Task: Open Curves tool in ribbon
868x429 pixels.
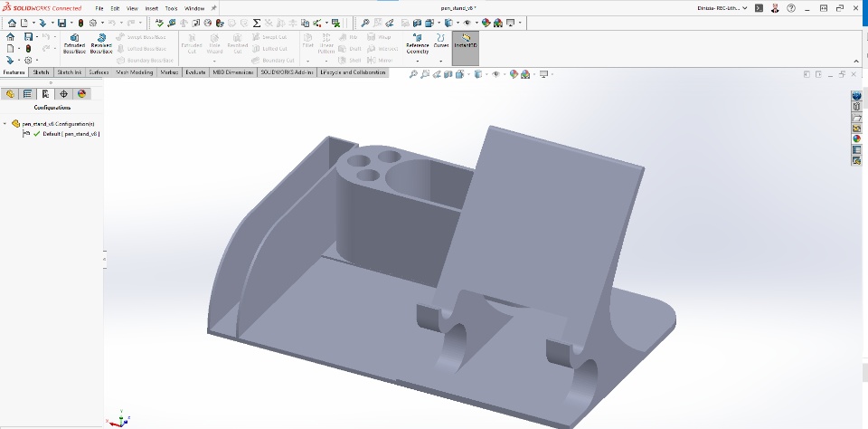Action: [440, 42]
